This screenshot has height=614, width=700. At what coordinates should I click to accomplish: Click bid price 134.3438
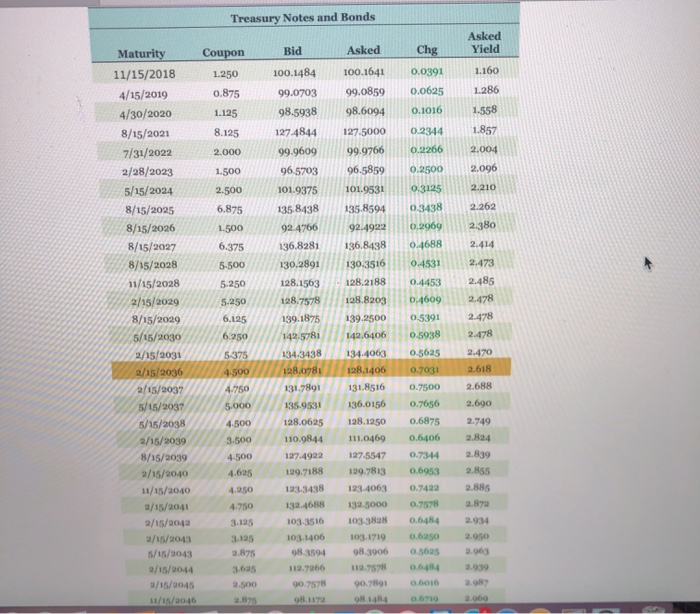[x=302, y=354]
